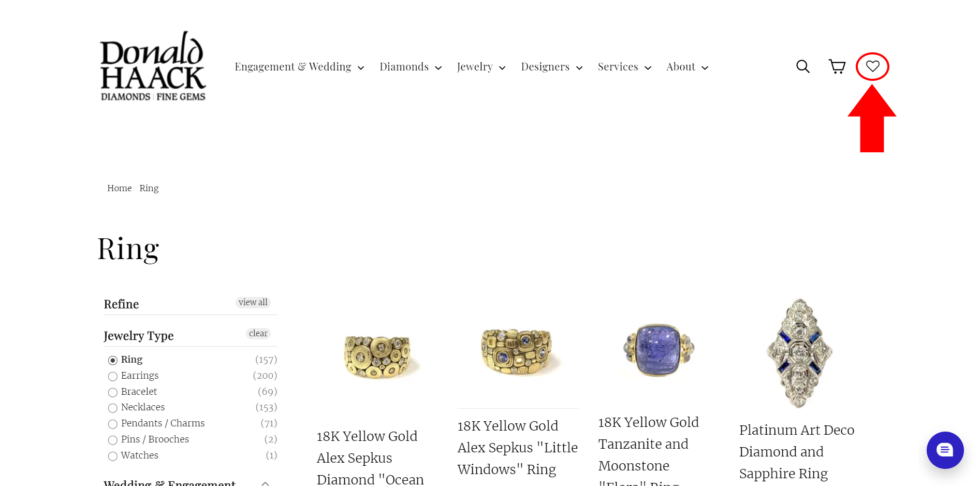Go to the Home breadcrumb link
980x486 pixels.
coord(120,188)
